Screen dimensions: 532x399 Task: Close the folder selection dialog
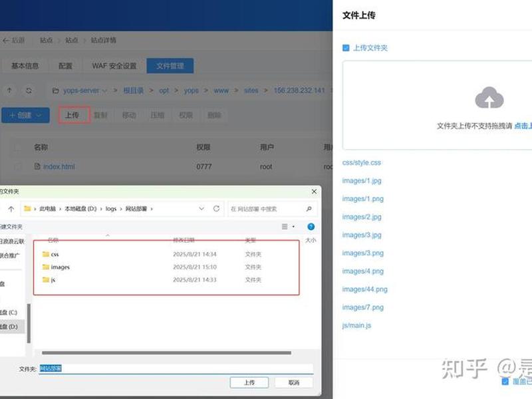[x=314, y=192]
